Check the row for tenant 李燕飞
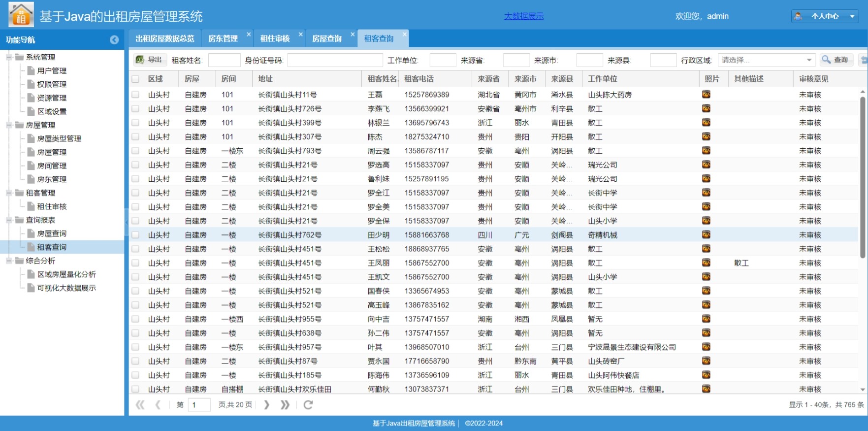Screen dimensions: 868x431 135,108
